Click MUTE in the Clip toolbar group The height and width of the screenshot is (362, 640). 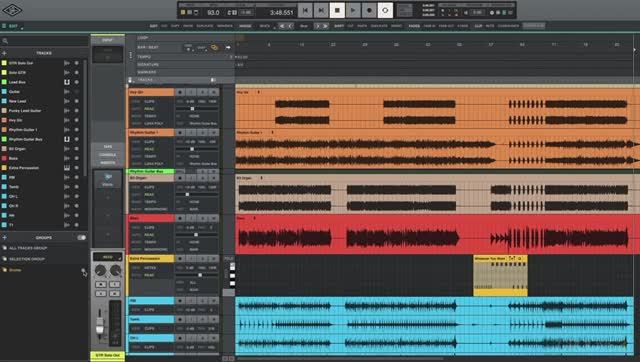coord(490,26)
